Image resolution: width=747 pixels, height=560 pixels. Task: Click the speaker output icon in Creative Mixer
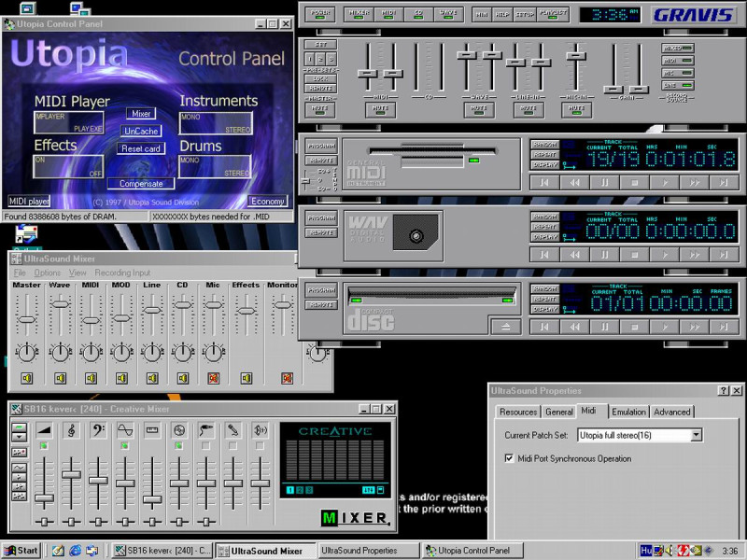[x=261, y=430]
